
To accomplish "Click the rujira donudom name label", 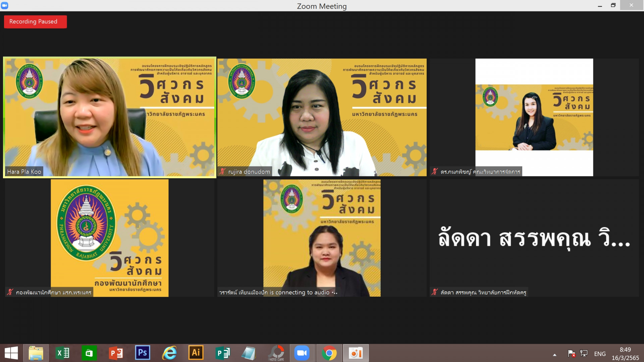I will 249,172.
